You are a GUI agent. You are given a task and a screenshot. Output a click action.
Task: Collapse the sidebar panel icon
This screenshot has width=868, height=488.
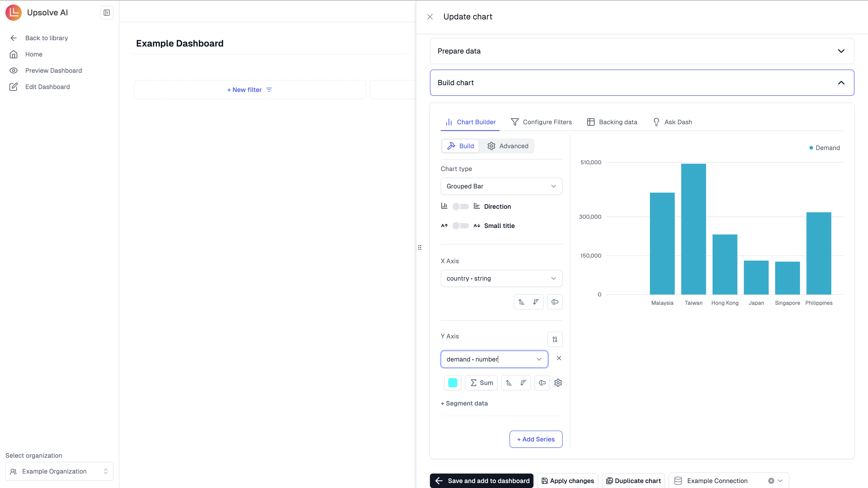pos(106,13)
